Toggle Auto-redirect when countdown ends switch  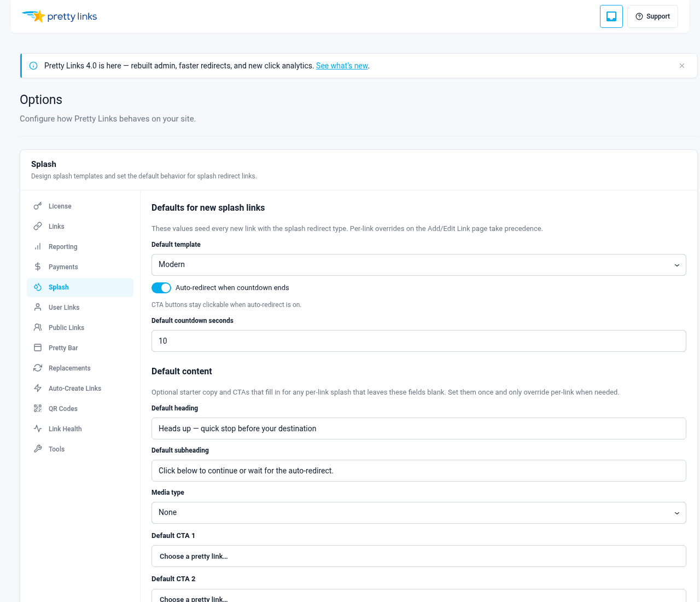point(161,288)
